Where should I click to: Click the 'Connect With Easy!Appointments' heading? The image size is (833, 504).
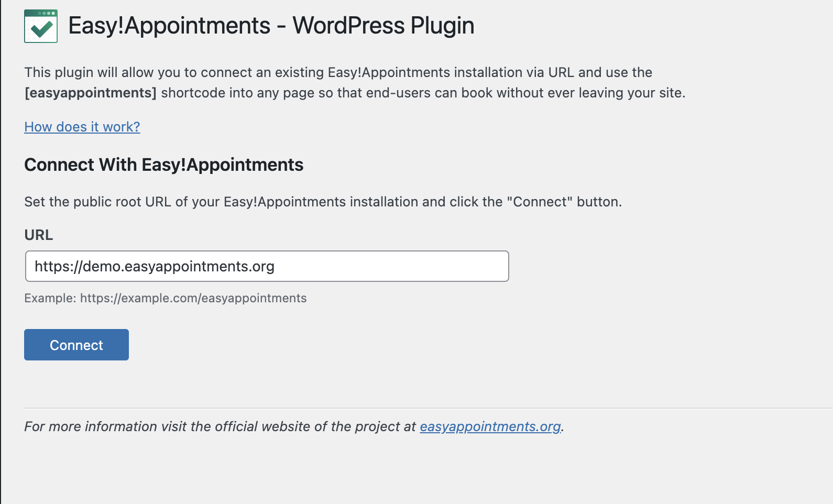(163, 165)
